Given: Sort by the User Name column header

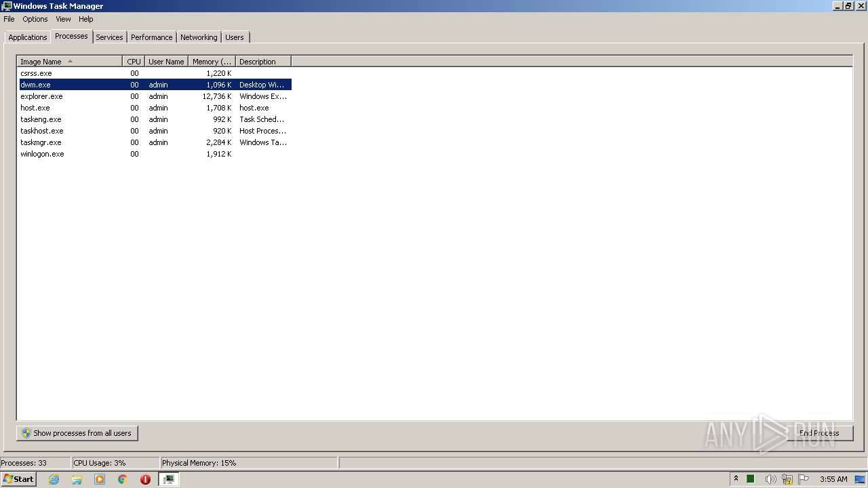Looking at the screenshot, I should pyautogui.click(x=166, y=62).
